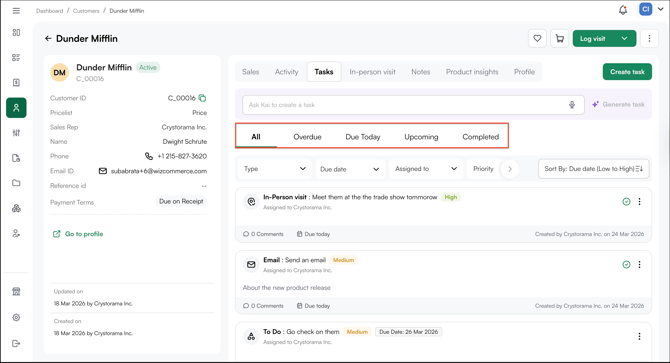Open the storefront icon in sidebar
Screen dimensions: 670x363
16,292
